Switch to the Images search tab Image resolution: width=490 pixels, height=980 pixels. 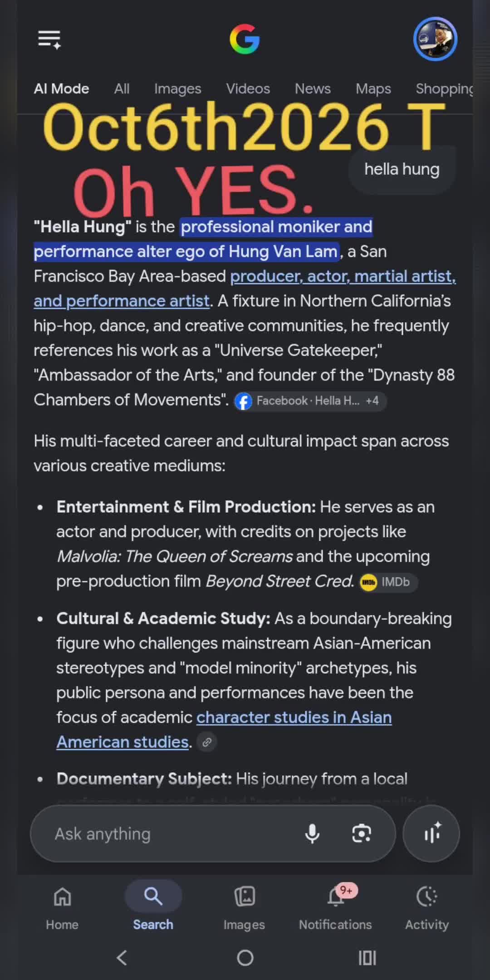coord(177,88)
